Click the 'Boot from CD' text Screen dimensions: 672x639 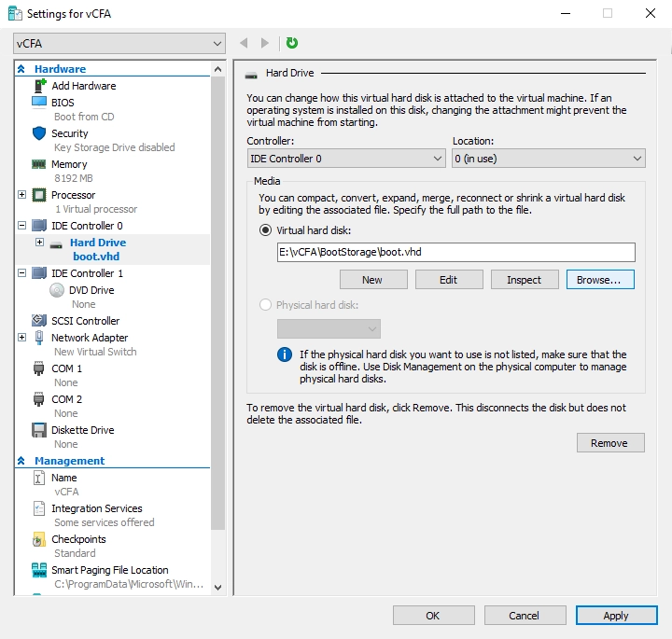click(84, 117)
